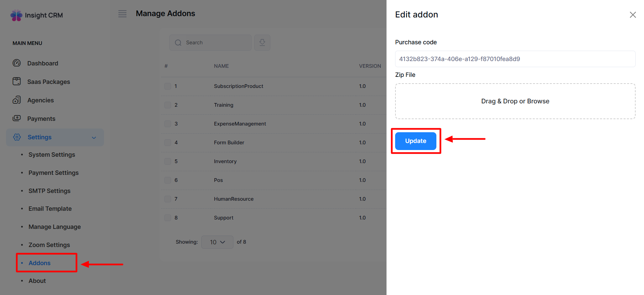Viewport: 644px width, 295px height.
Task: Click the Purchase code input field
Action: (515, 59)
